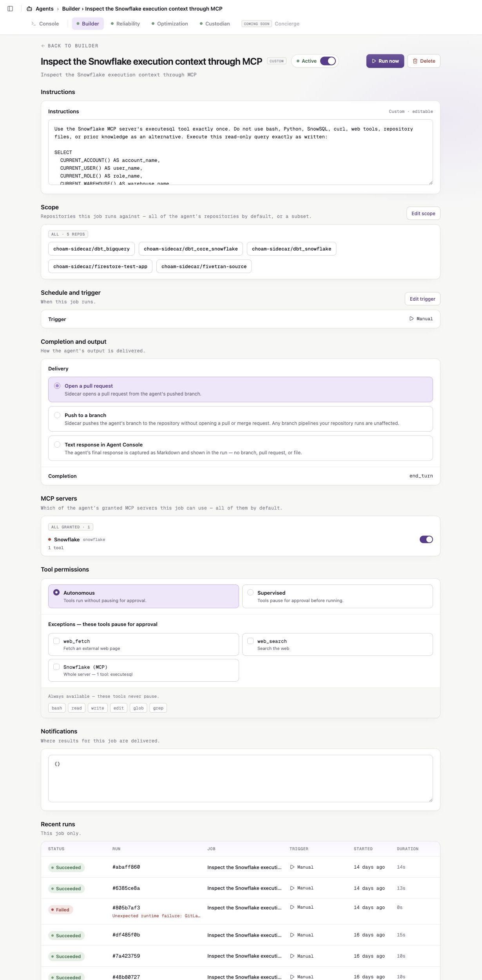Disable the Snowflake MCP server toggle
Image resolution: width=482 pixels, height=980 pixels.
tap(426, 539)
